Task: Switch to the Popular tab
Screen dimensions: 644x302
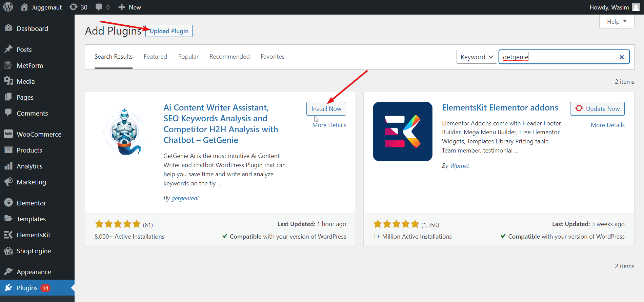Action: tap(188, 57)
